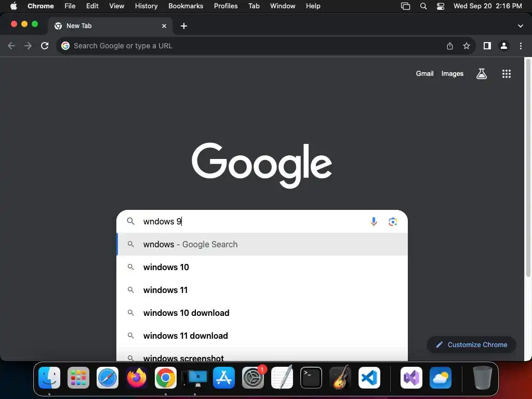532x399 pixels.
Task: Open System Settings from the Dock
Action: [x=253, y=378]
